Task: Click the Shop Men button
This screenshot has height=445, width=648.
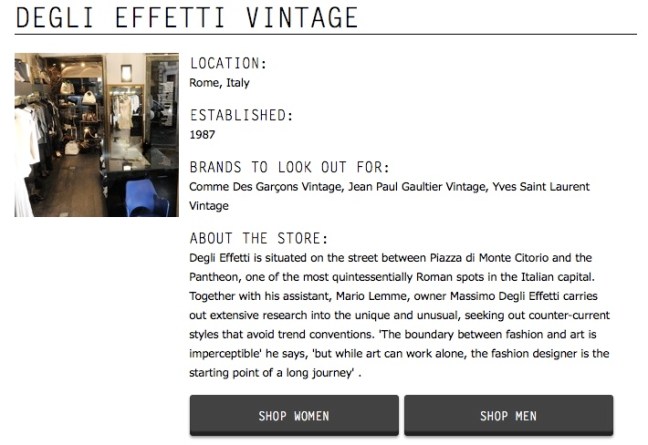Action: click(508, 416)
